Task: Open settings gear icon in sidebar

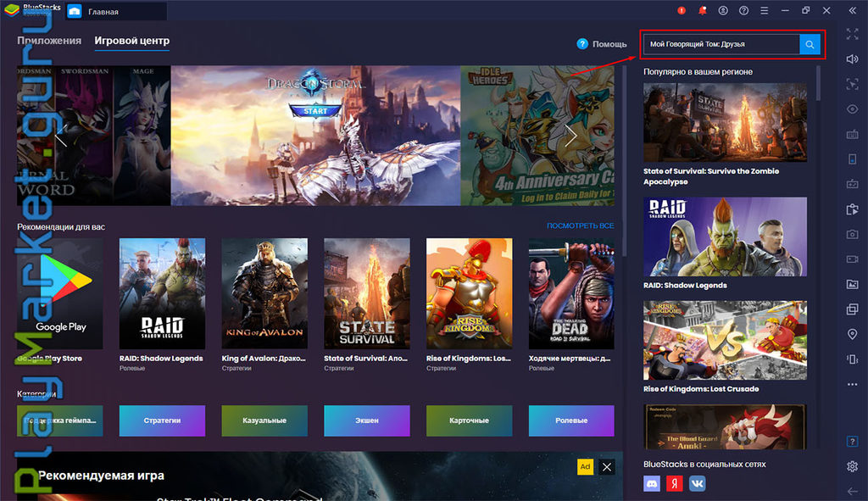Action: pyautogui.click(x=853, y=466)
